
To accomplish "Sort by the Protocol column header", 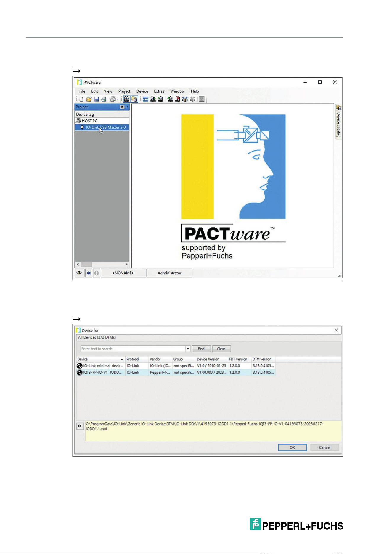I will point(137,359).
